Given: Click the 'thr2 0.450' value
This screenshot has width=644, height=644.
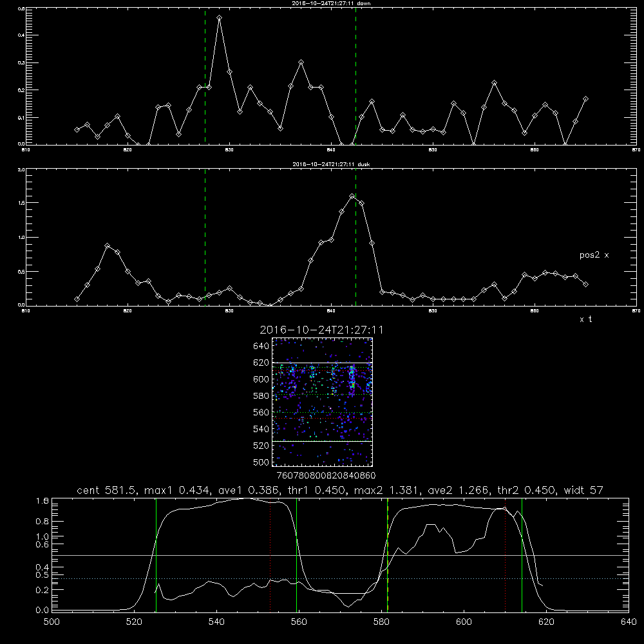Looking at the screenshot, I should coord(526,490).
